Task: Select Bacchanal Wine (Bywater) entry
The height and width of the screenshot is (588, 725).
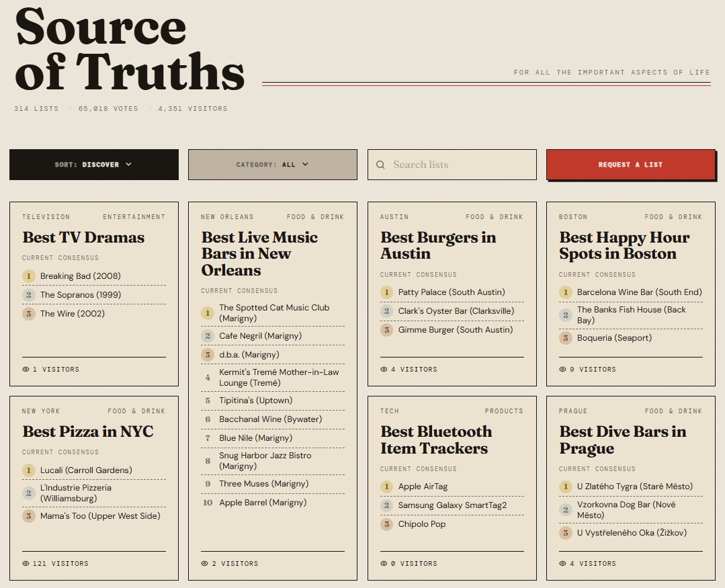Action: pos(273,420)
